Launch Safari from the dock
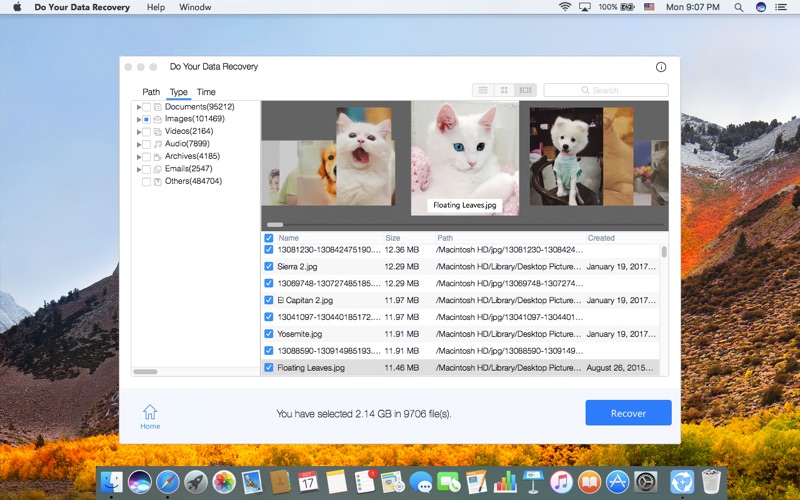Screen dimensions: 800x500 (168, 482)
